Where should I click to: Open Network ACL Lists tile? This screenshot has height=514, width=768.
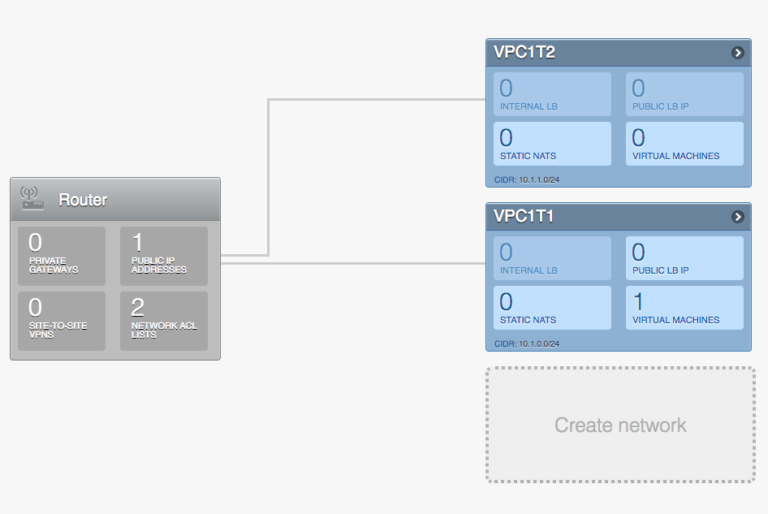[x=164, y=321]
